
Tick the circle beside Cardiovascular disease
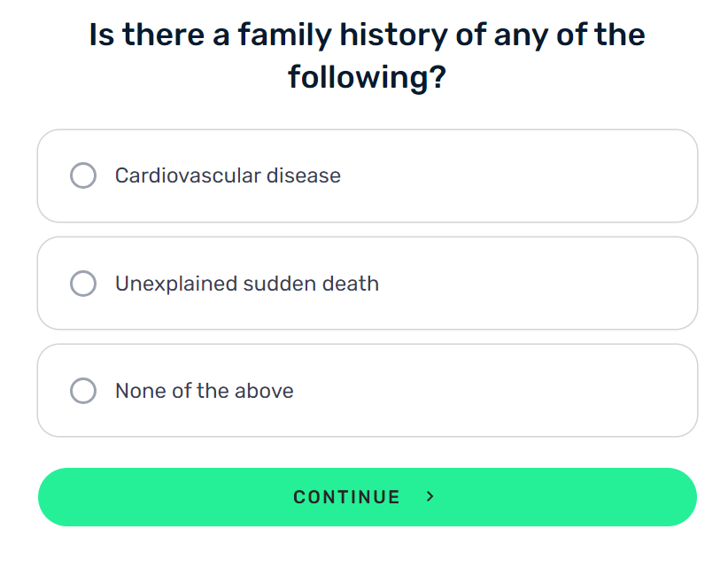coord(83,175)
